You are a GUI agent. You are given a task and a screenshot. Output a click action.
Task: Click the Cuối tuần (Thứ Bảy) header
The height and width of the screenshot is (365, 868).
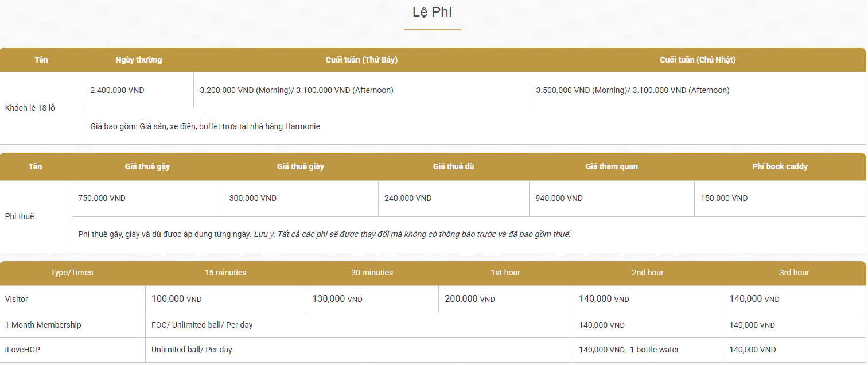361,60
